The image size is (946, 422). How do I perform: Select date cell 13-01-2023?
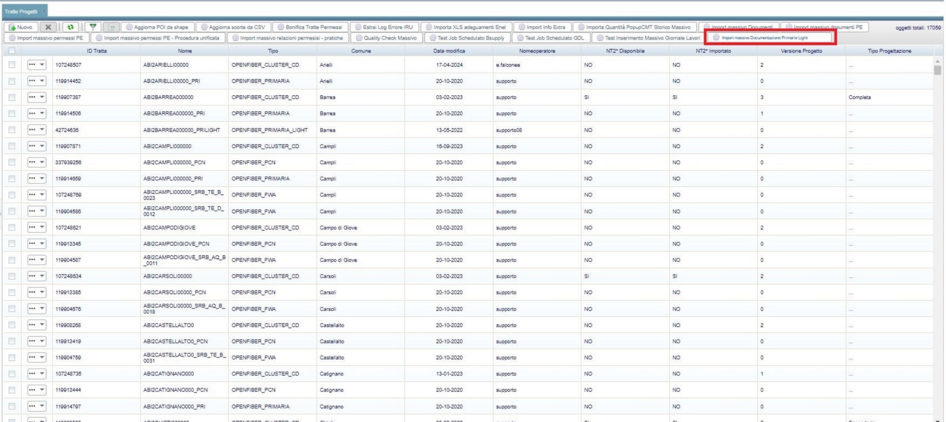[x=449, y=374]
